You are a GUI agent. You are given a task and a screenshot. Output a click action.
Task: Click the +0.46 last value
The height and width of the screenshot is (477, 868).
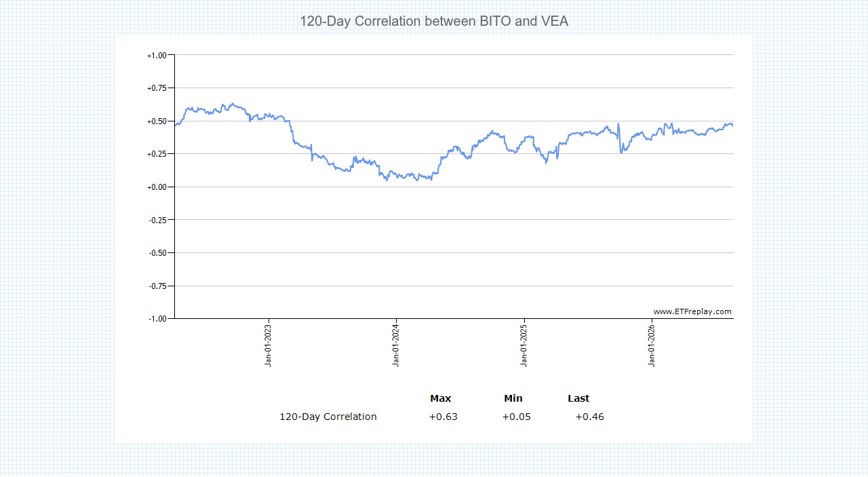coord(590,417)
